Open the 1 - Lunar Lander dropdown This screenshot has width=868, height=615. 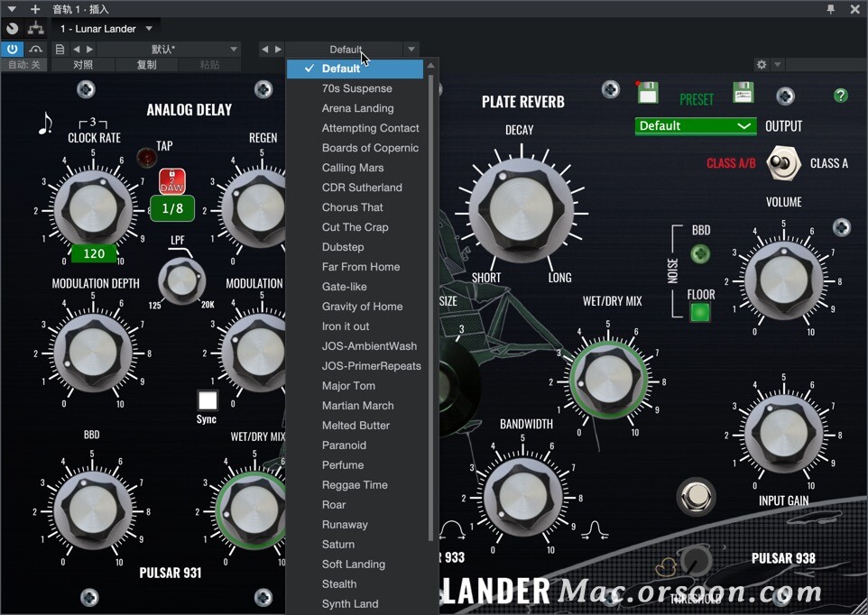[x=106, y=28]
